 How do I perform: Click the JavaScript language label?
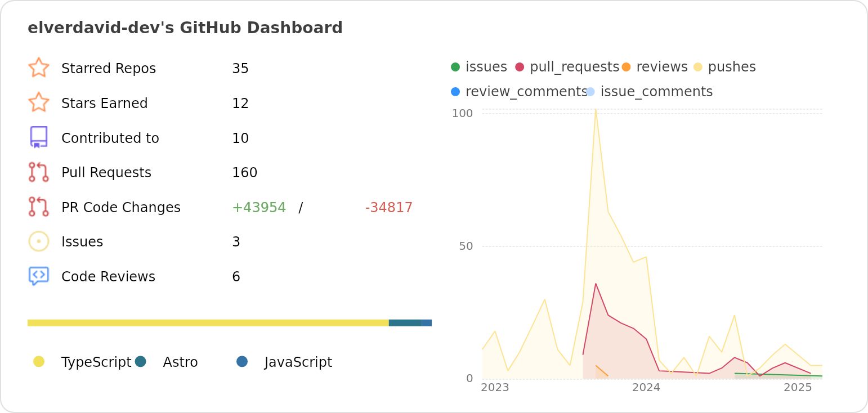tap(298, 362)
